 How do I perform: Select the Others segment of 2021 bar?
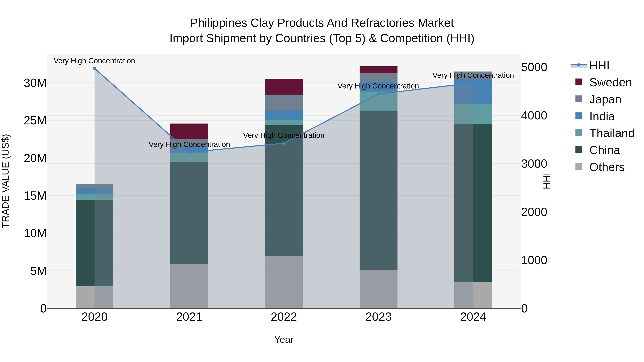[x=189, y=286]
